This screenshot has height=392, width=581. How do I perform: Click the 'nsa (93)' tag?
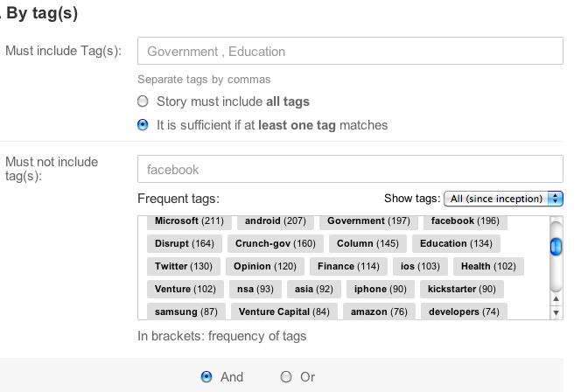point(254,289)
